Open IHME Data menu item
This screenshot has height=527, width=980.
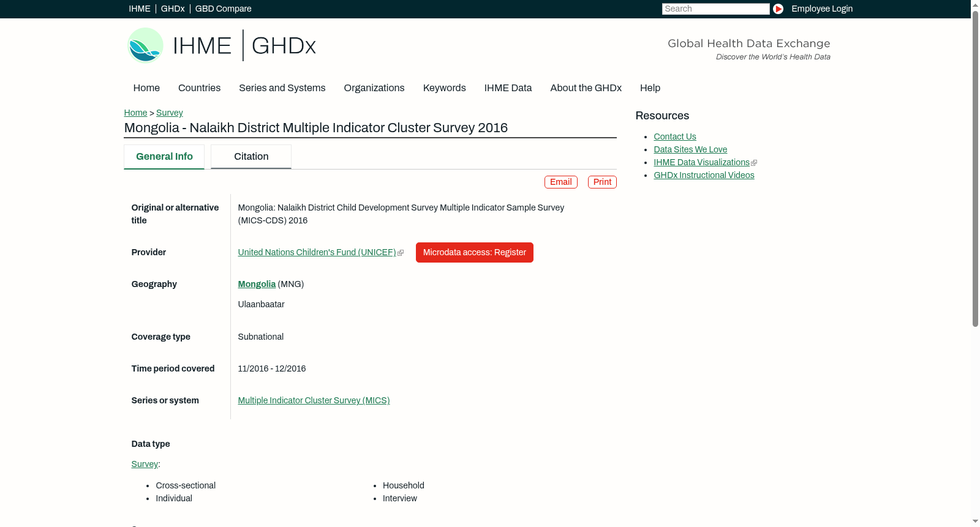(x=508, y=88)
